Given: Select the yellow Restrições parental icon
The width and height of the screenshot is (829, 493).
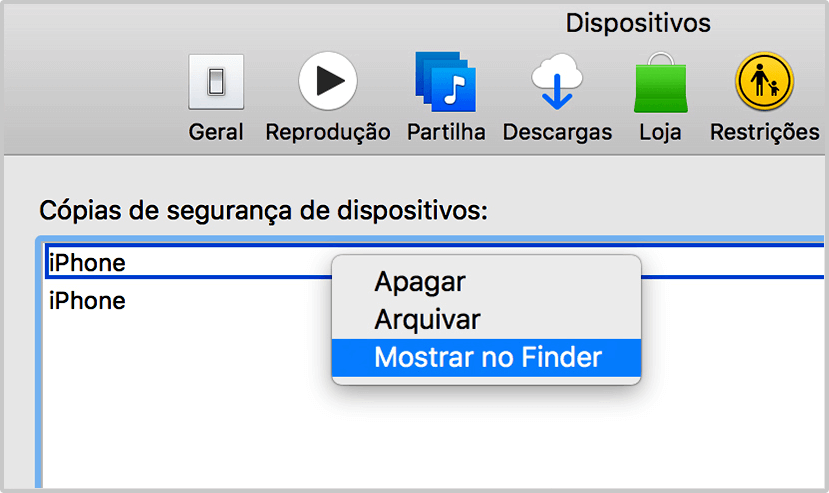Looking at the screenshot, I should [x=764, y=82].
